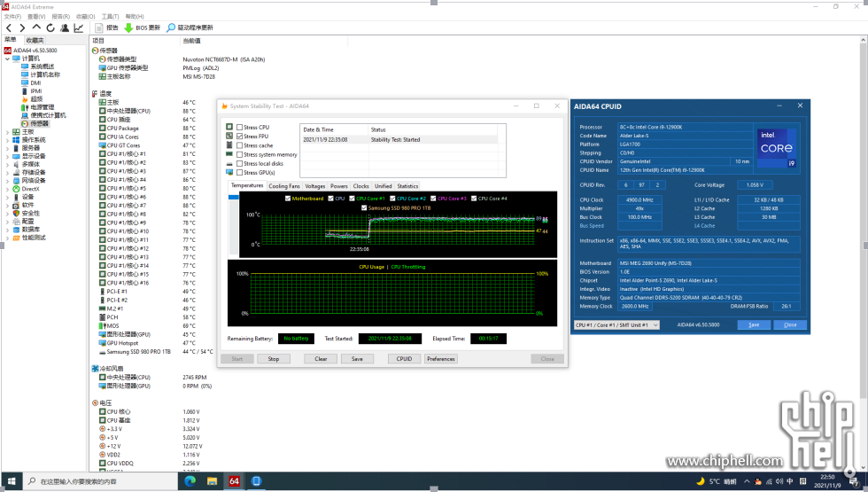The height and width of the screenshot is (492, 868).
Task: Toggle the Samsung SSD 980 PRO graph checkbox
Action: tap(364, 207)
